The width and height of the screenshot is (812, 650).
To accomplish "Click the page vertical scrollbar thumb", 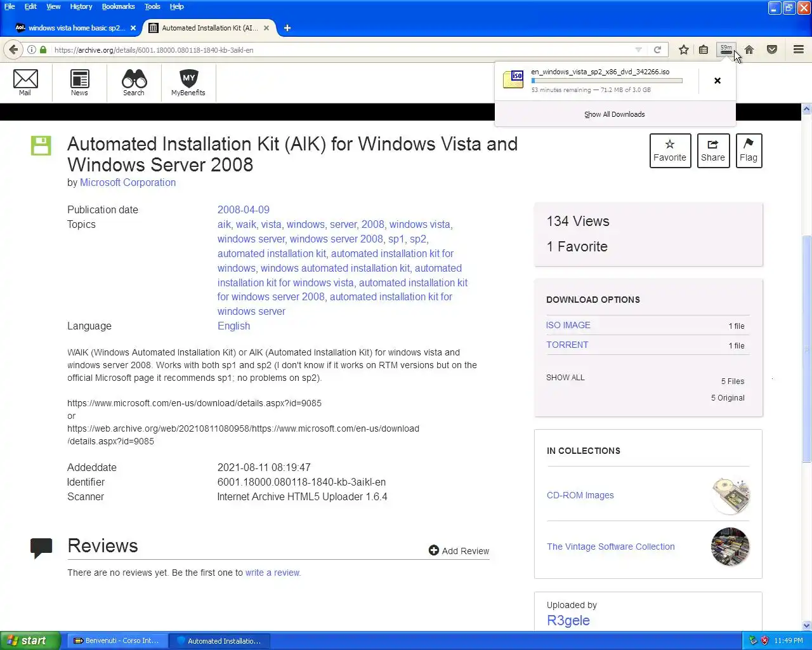I will pyautogui.click(x=806, y=348).
